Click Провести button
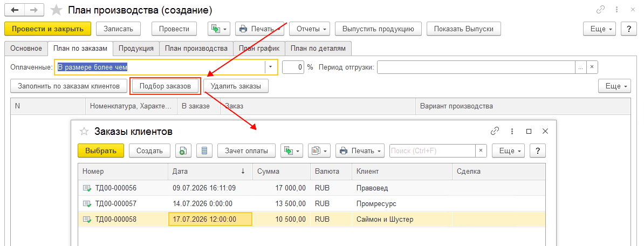644x246 pixels. click(x=174, y=29)
